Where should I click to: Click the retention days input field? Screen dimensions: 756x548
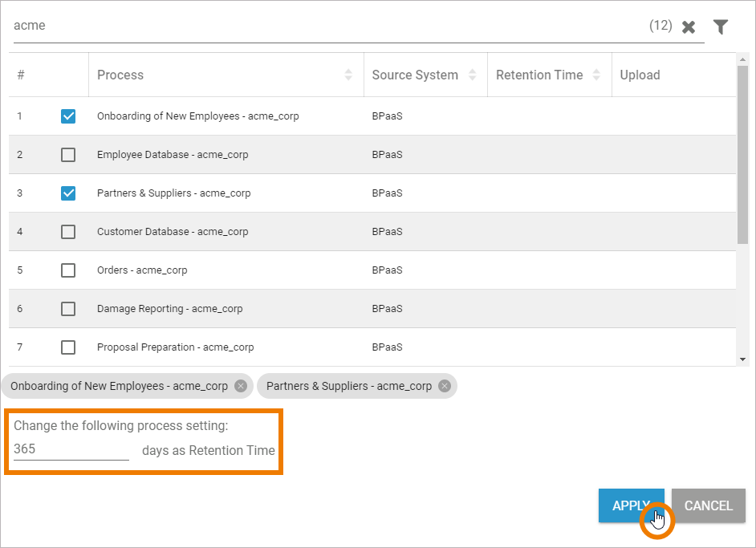click(x=71, y=449)
